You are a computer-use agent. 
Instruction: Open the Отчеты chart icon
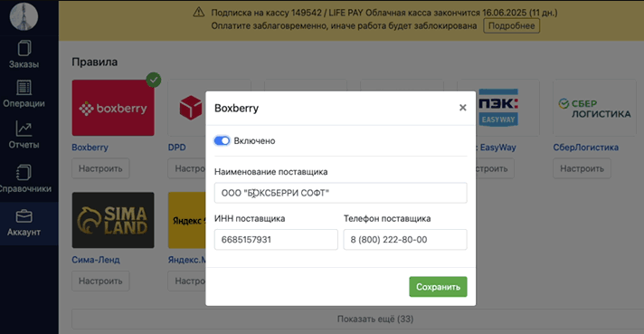[x=24, y=129]
